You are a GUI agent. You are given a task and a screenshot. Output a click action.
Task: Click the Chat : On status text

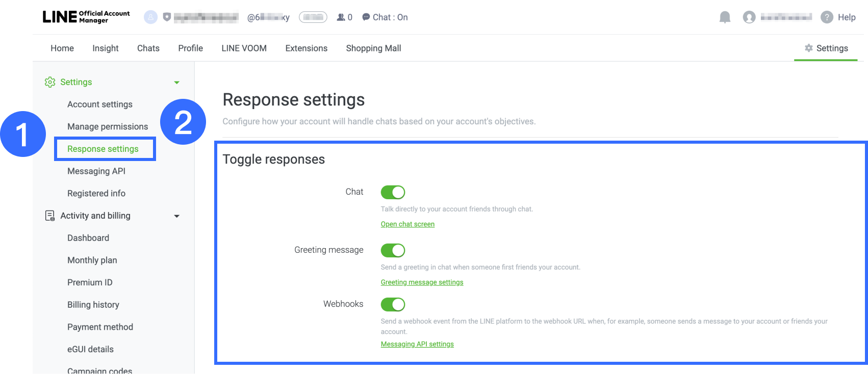[x=390, y=17]
